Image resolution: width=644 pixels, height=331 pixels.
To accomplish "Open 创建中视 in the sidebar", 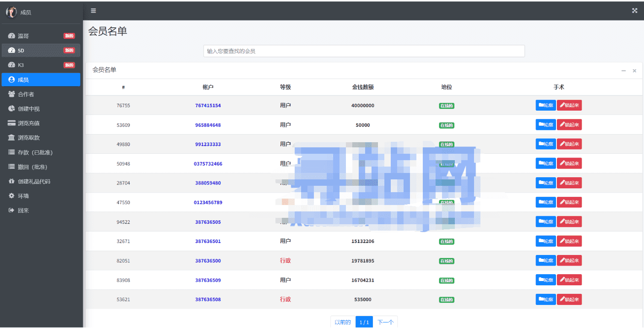I will point(29,109).
